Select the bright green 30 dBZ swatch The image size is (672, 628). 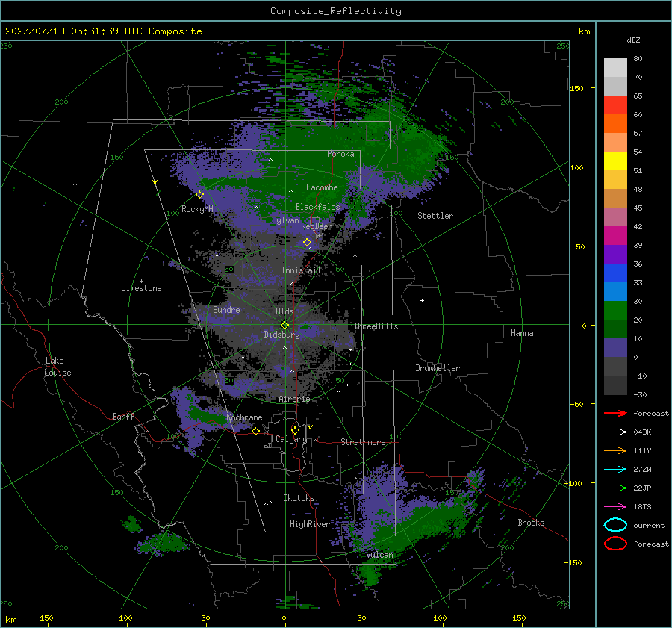tap(615, 310)
